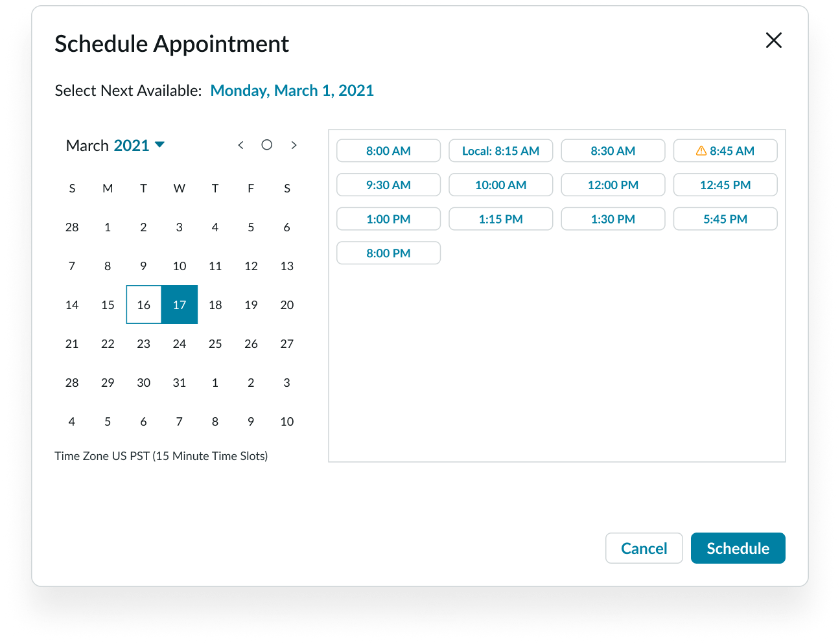The height and width of the screenshot is (644, 840).
Task: Select the 8:00 PM evening slot
Action: click(388, 253)
